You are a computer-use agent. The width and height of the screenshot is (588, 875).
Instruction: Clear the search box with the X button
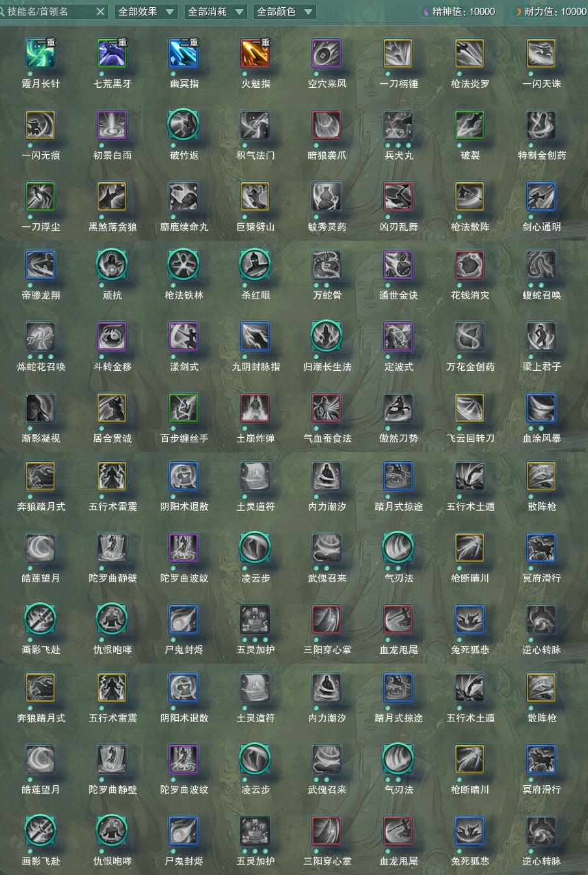pos(100,12)
